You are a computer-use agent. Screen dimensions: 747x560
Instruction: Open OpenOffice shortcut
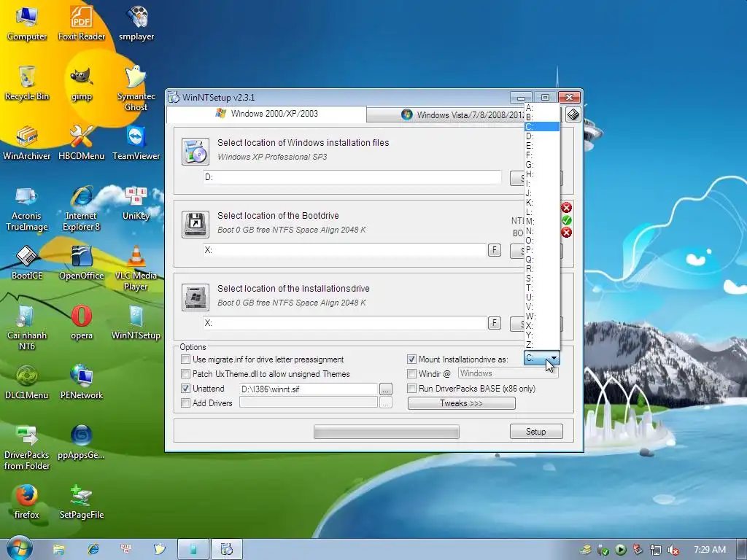(x=82, y=262)
